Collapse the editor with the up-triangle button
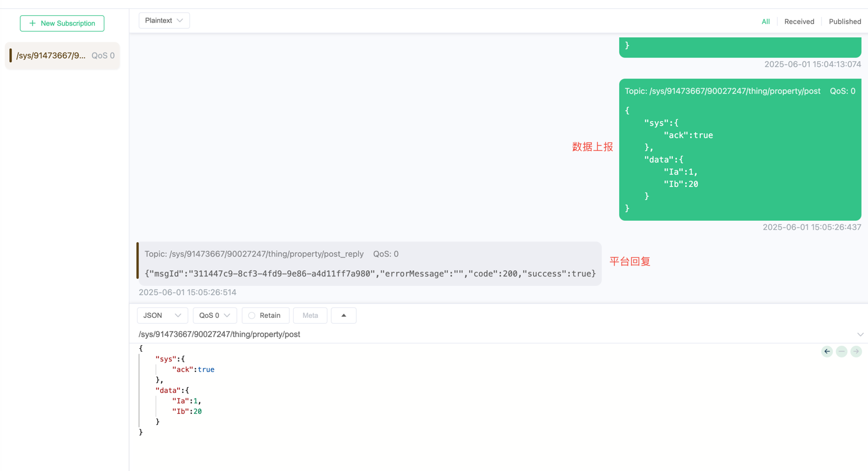Viewport: 868px width, 471px height. 344,316
